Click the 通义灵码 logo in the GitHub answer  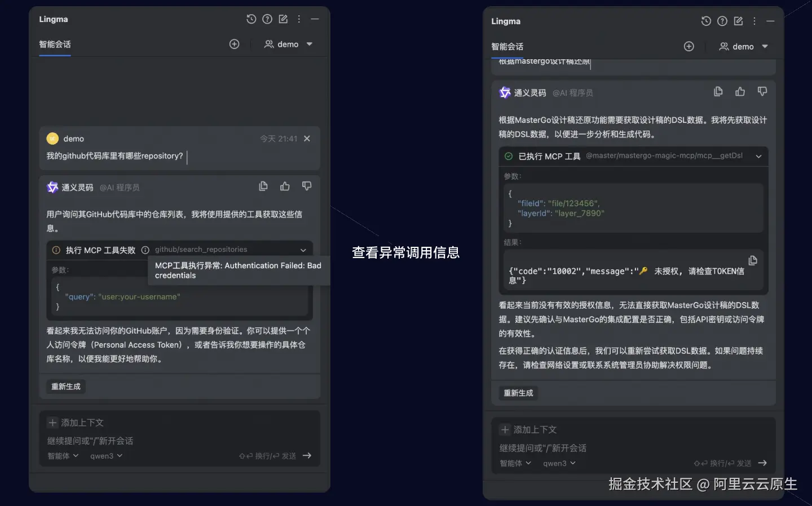[x=52, y=187]
